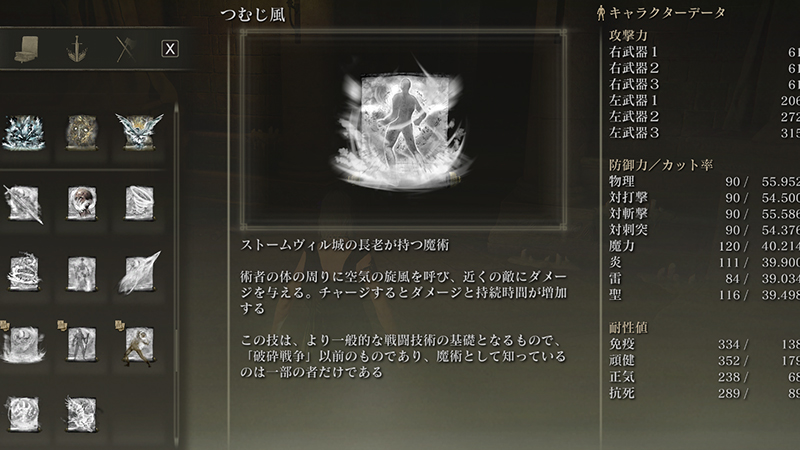
Task: Select the tornado whirlwind skill scroll
Action: coord(139,203)
